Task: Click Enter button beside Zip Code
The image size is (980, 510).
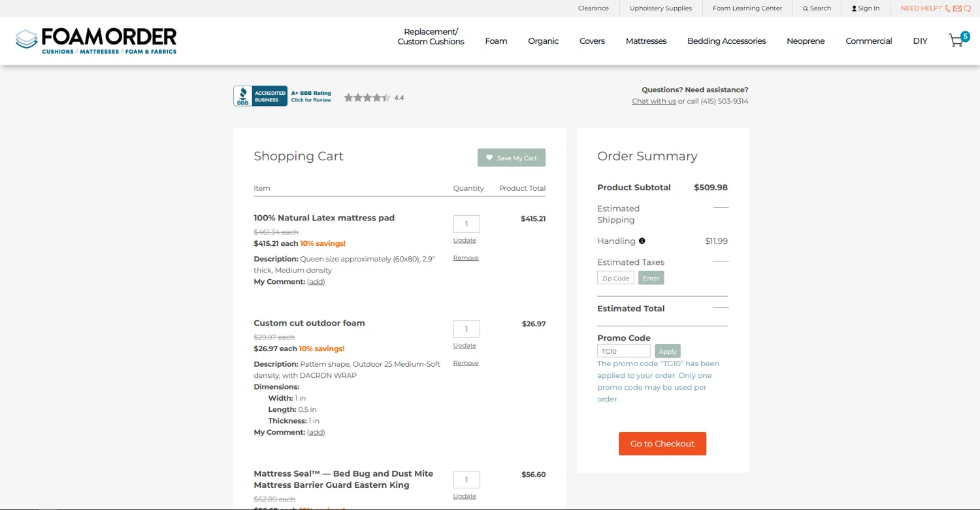Action: pos(651,278)
